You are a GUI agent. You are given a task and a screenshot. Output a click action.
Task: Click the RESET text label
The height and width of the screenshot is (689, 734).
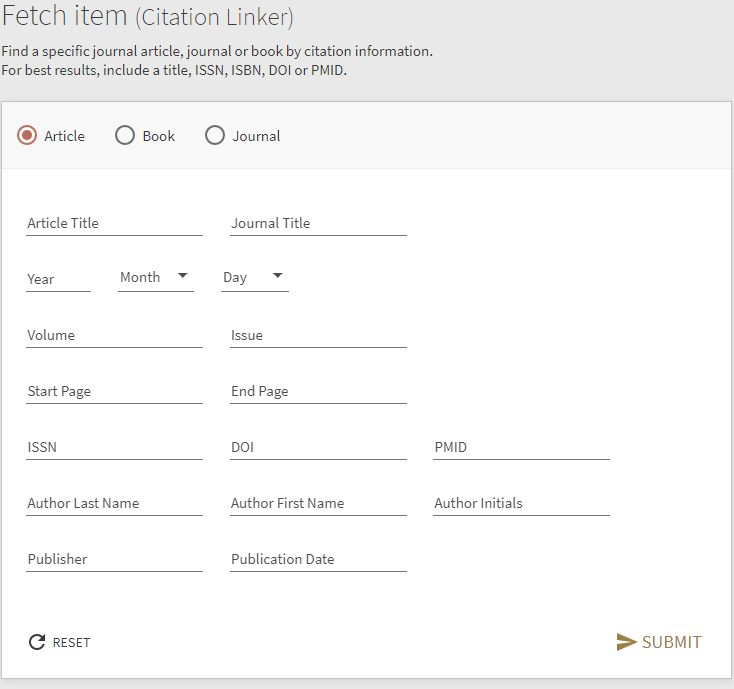coord(71,643)
